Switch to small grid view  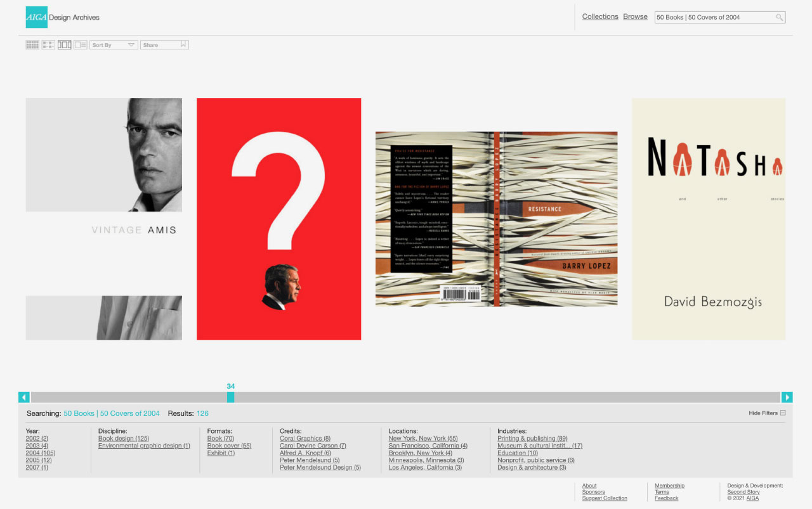tap(32, 45)
